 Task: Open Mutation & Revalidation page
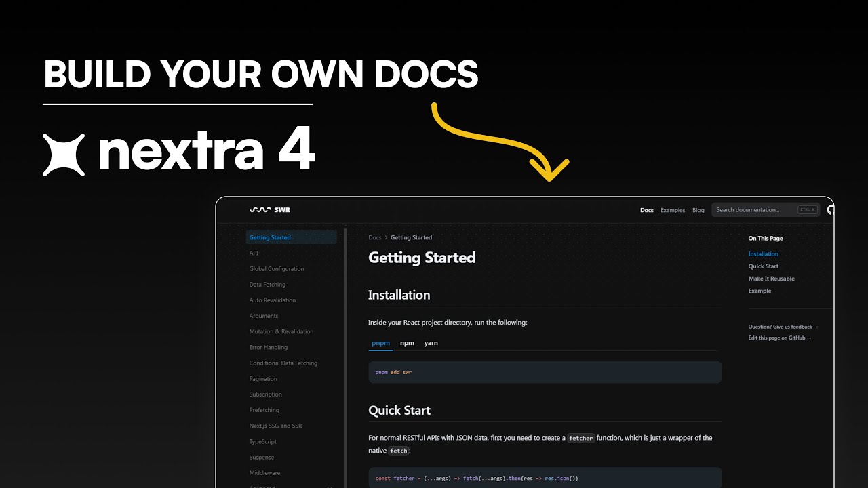(x=281, y=331)
